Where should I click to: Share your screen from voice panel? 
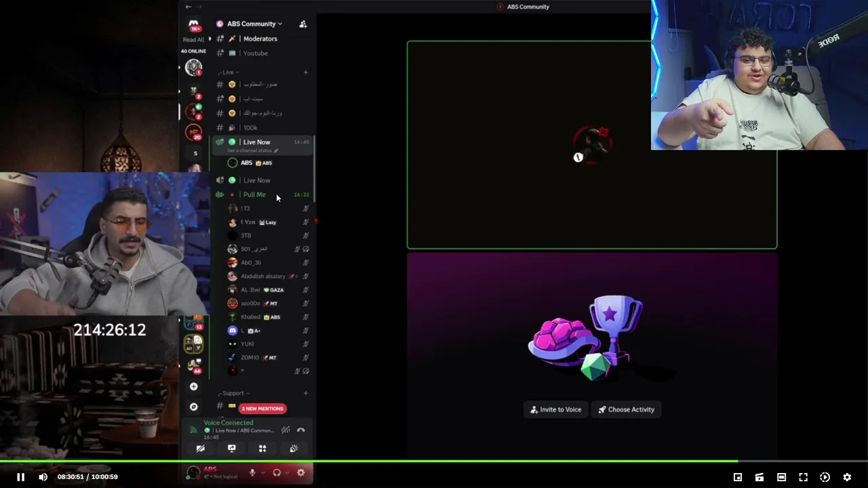point(231,449)
